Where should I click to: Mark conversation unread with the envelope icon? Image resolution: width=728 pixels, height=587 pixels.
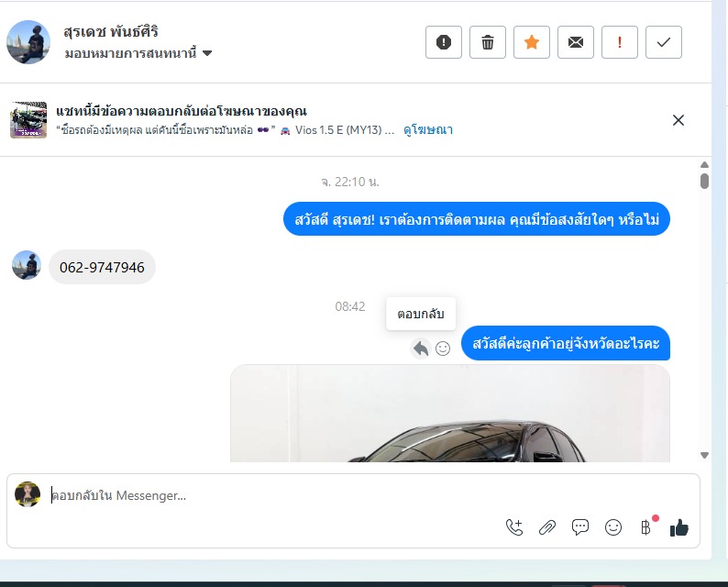coord(576,42)
